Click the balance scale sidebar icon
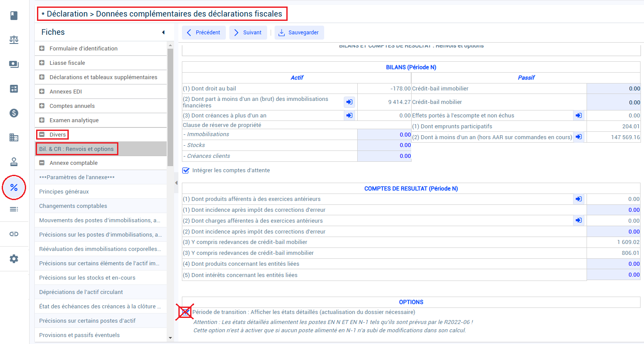The image size is (644, 344). (14, 40)
